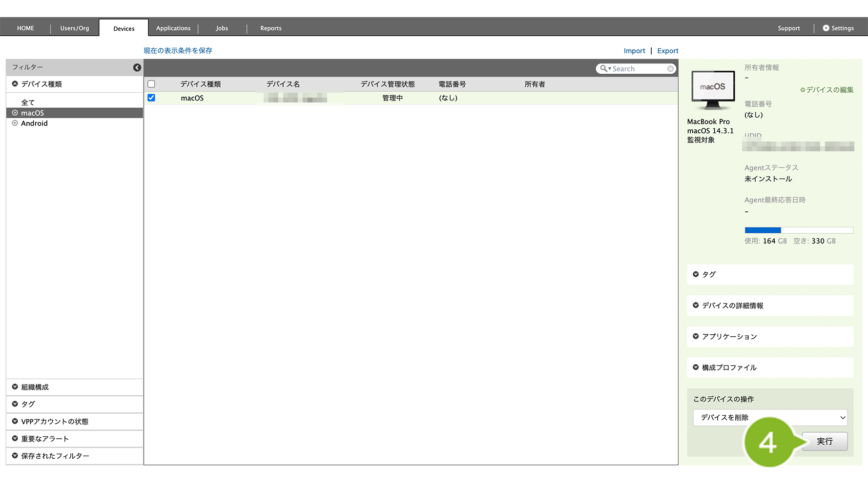Open the デバイスを削除 operation dropdown
Screen dimensions: 868x488
(x=770, y=417)
